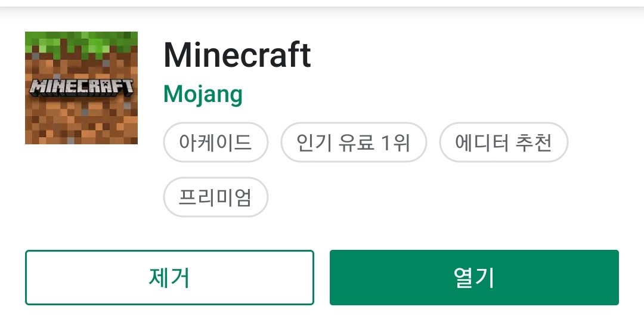The width and height of the screenshot is (644, 322).
Task: Browse Editors' Choice via 에디터 추천
Action: click(503, 143)
